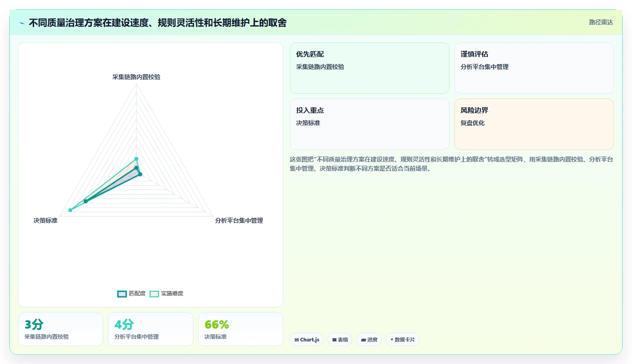Click the page title heading
This screenshot has height=364, width=632.
click(158, 23)
